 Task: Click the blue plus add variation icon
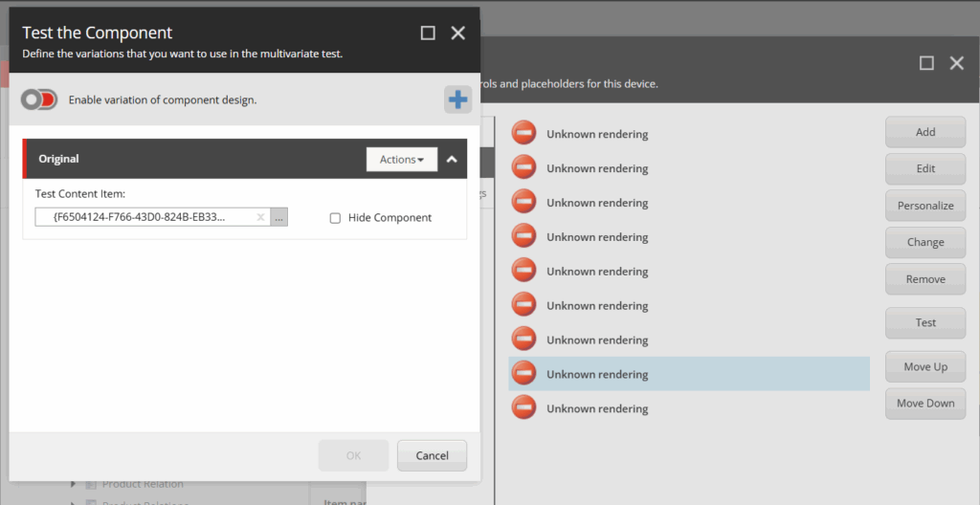(457, 99)
